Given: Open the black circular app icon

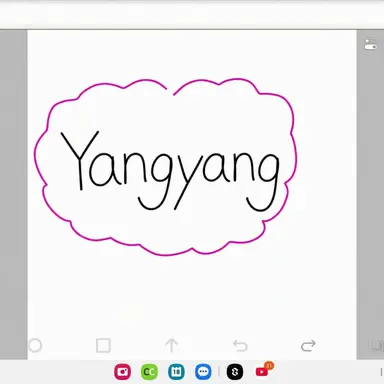Looking at the screenshot, I should tap(235, 372).
